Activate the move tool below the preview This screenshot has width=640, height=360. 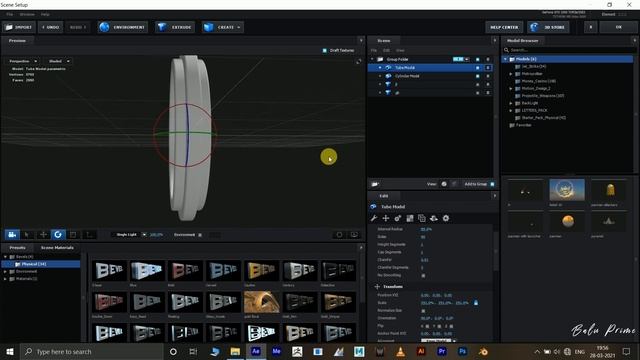click(x=43, y=235)
